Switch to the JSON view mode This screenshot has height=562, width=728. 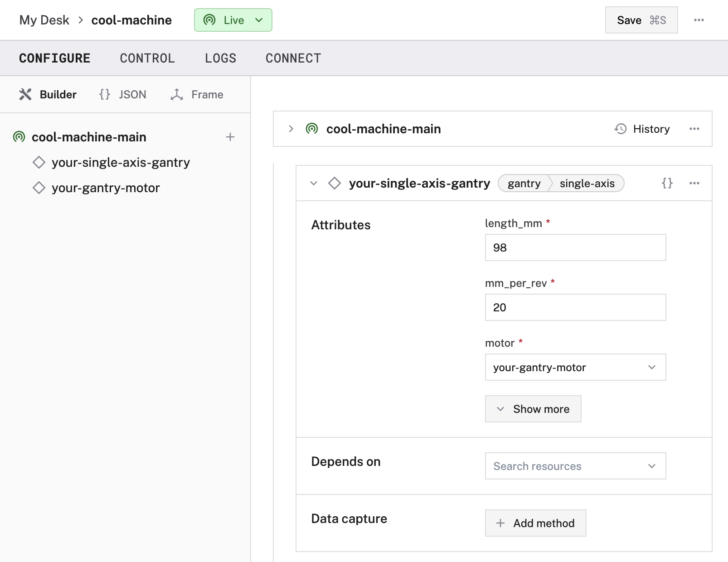(123, 94)
